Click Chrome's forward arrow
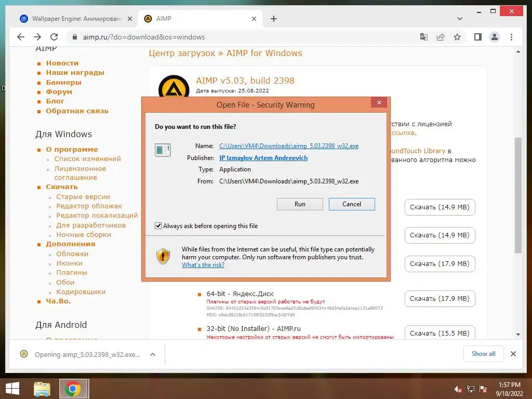 tap(37, 37)
